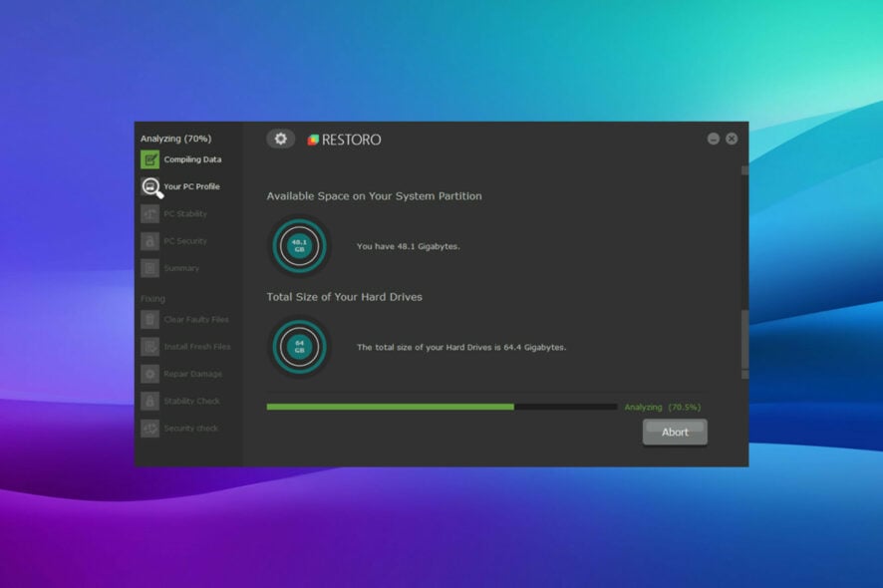Click the green analyzing progress bar

click(x=390, y=407)
